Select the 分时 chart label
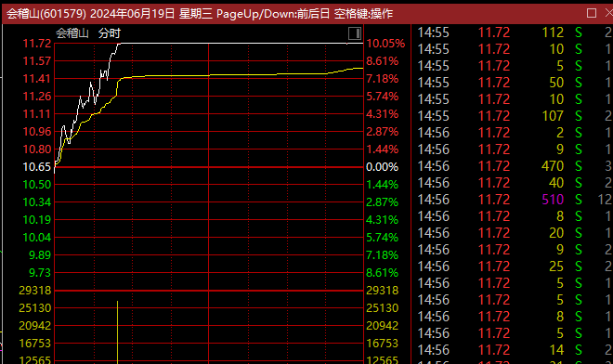Screen dimensions: 613x364 pyautogui.click(x=110, y=33)
